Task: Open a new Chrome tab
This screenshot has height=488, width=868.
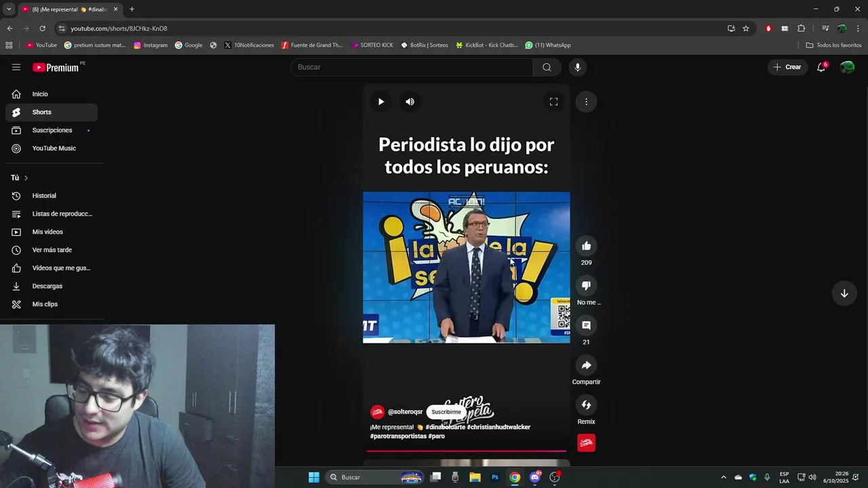Action: pos(132,9)
